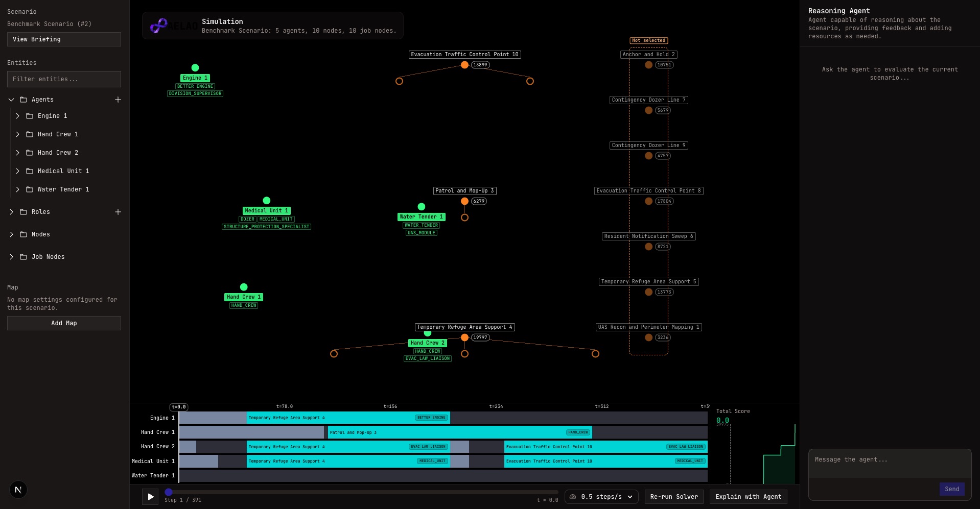Click the Temporary Refuge Area Support 4 node
The height and width of the screenshot is (509, 980).
click(464, 337)
